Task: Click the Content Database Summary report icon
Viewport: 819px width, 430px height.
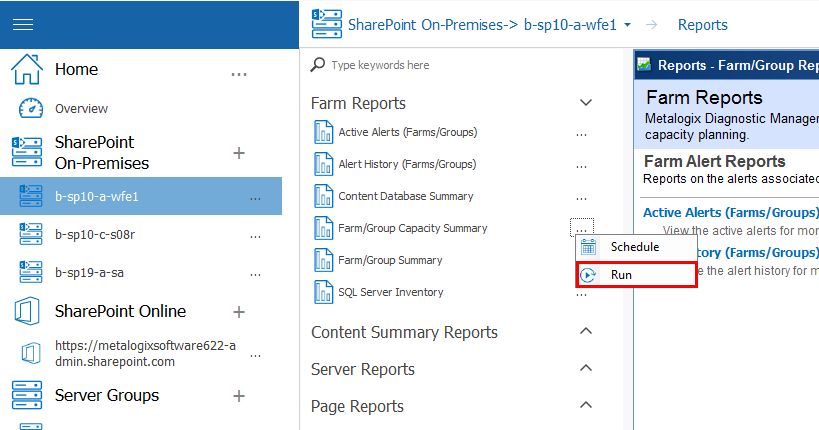Action: click(x=323, y=196)
